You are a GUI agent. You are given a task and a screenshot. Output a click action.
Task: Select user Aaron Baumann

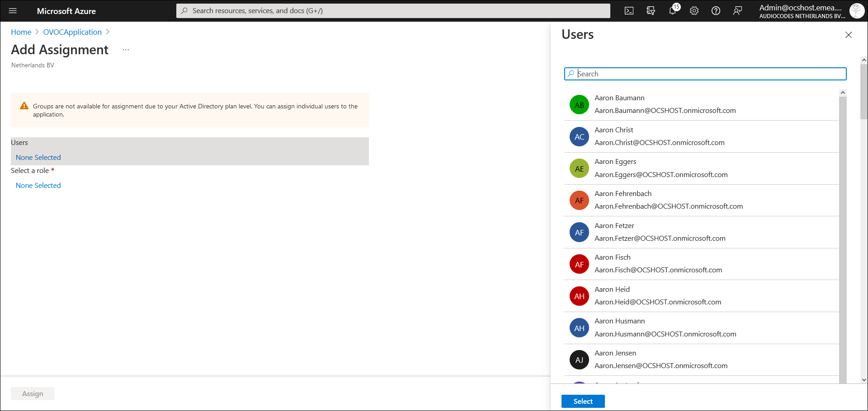665,104
